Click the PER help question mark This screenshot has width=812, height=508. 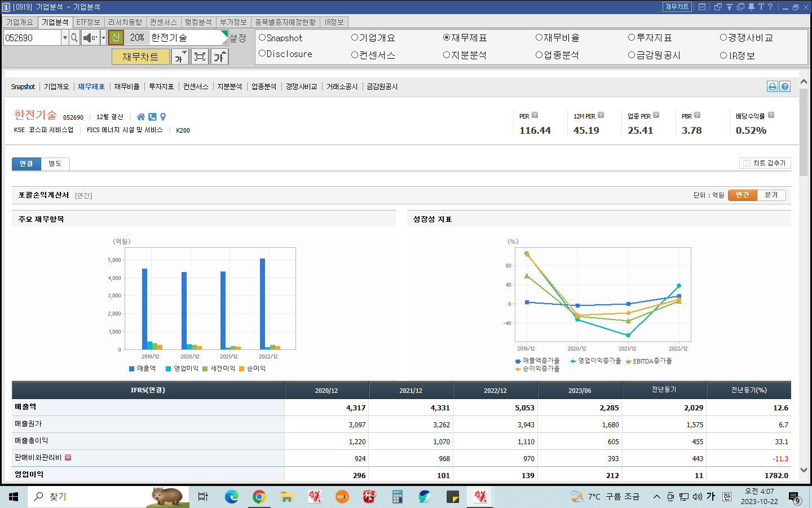(535, 115)
